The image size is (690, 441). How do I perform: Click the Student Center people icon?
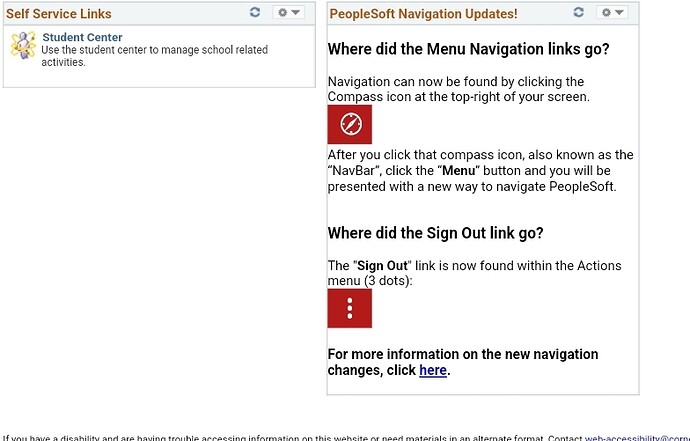click(23, 45)
